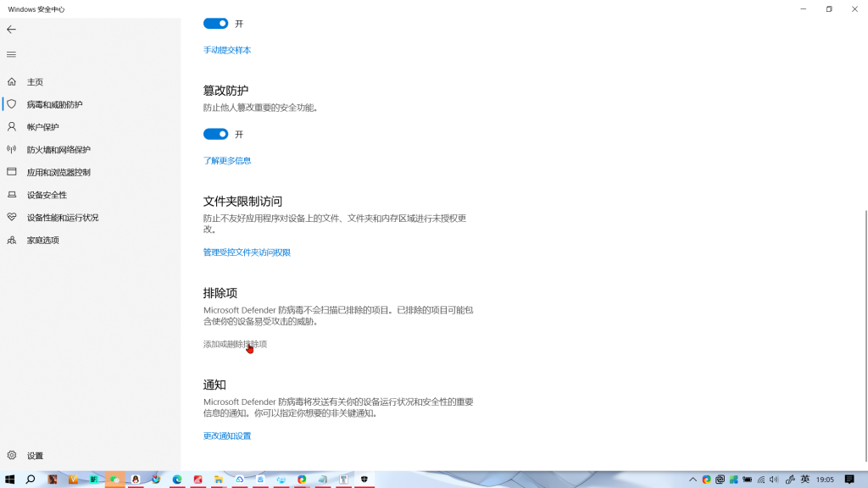Click Windows Security shield in taskbar
868x488 pixels.
pos(364,480)
